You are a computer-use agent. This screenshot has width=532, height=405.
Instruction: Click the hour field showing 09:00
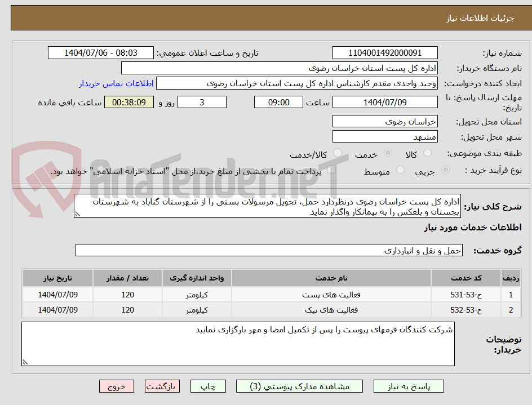[x=278, y=102]
